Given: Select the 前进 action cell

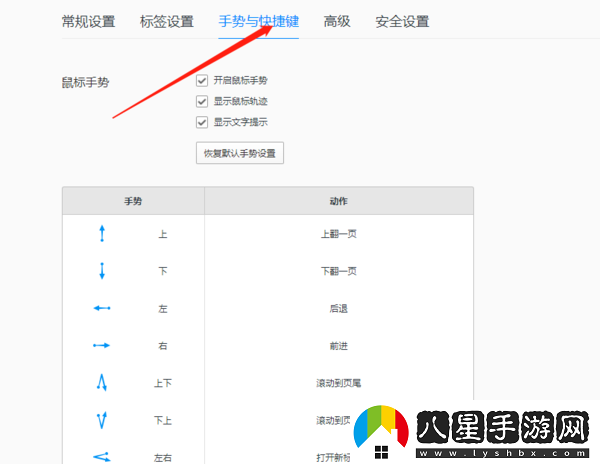Looking at the screenshot, I should [339, 346].
